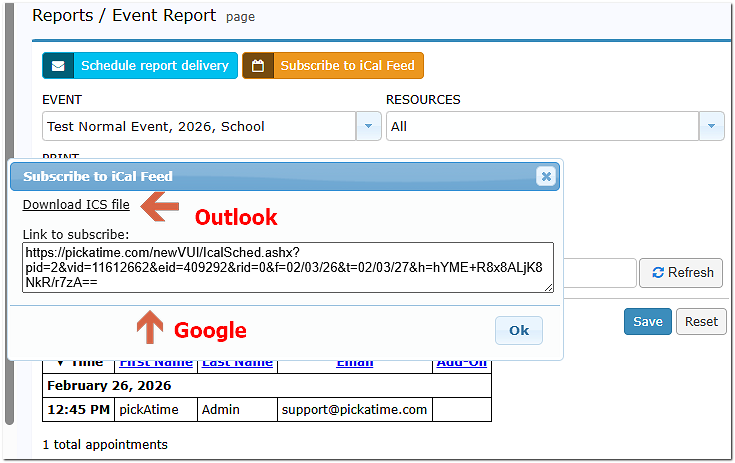This screenshot has width=735, height=463.
Task: Sort by the Last Name column header
Action: click(x=237, y=364)
